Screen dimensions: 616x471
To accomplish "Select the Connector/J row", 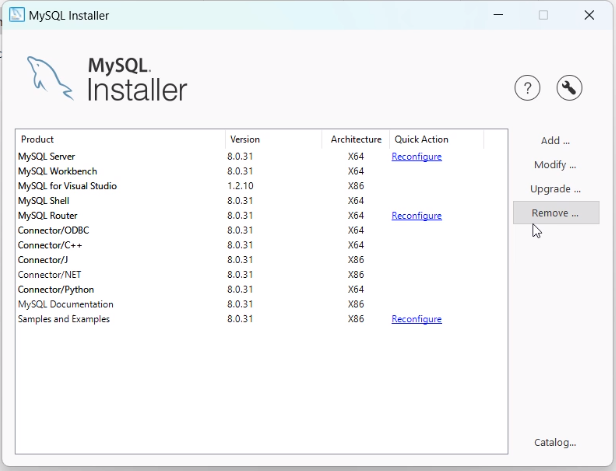I will (261, 260).
